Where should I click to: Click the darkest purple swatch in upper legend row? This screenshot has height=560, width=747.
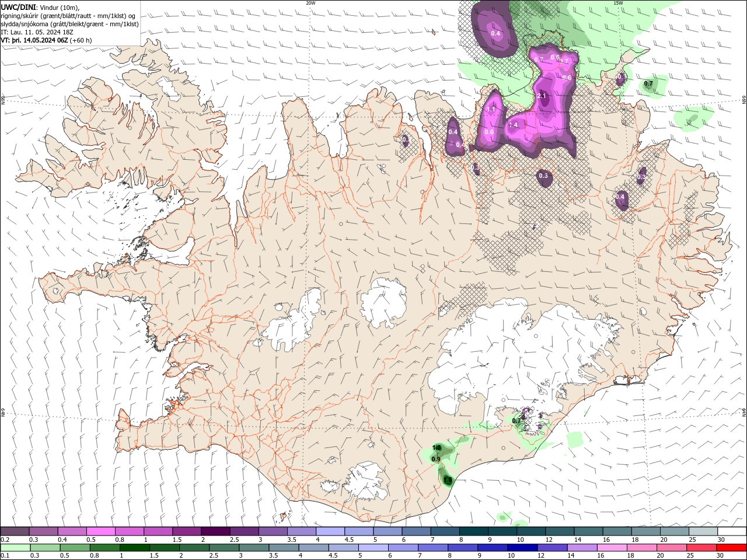pyautogui.click(x=215, y=531)
